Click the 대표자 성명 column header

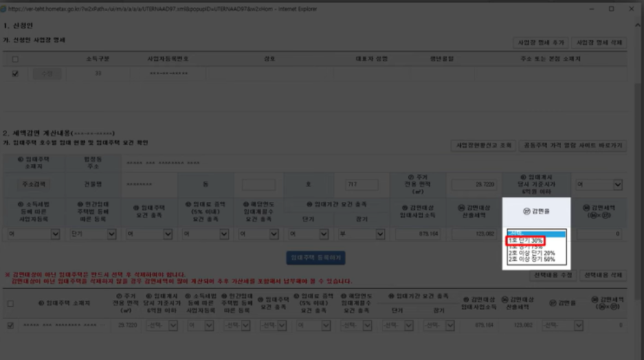(x=372, y=59)
